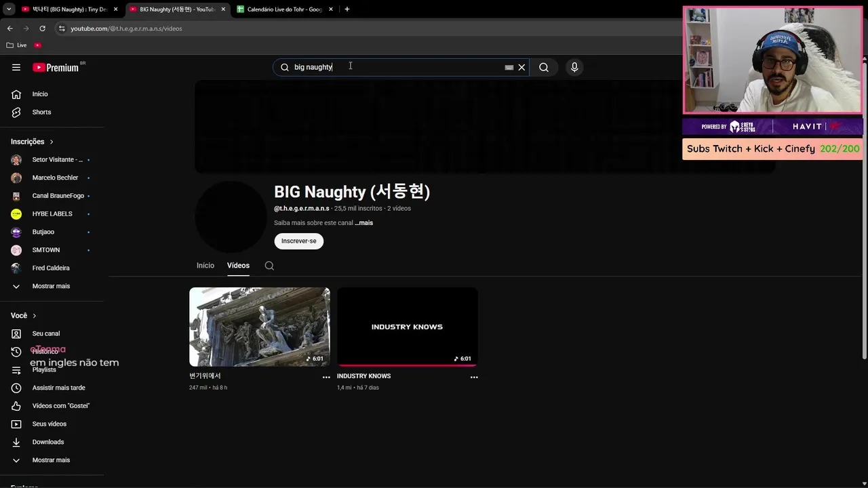The width and height of the screenshot is (868, 488).
Task: Open the tab search dropdown
Action: click(x=9, y=9)
